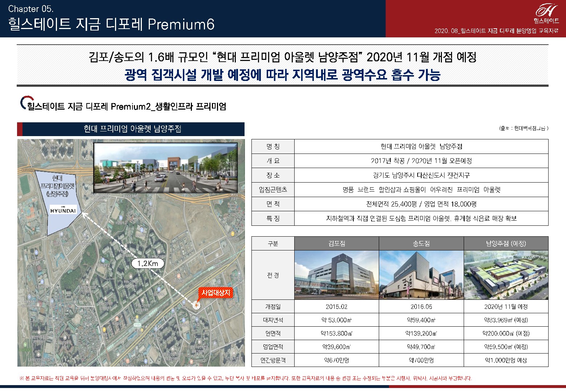Select the blue 광역 집객시설 headline
The width and height of the screenshot is (566, 392).
pos(283,75)
